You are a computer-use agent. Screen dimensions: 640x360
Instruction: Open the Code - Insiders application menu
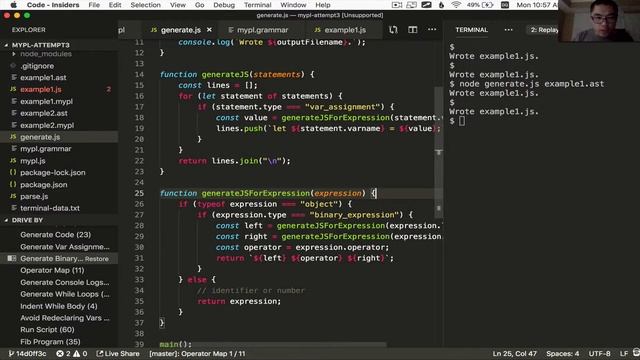point(53,5)
